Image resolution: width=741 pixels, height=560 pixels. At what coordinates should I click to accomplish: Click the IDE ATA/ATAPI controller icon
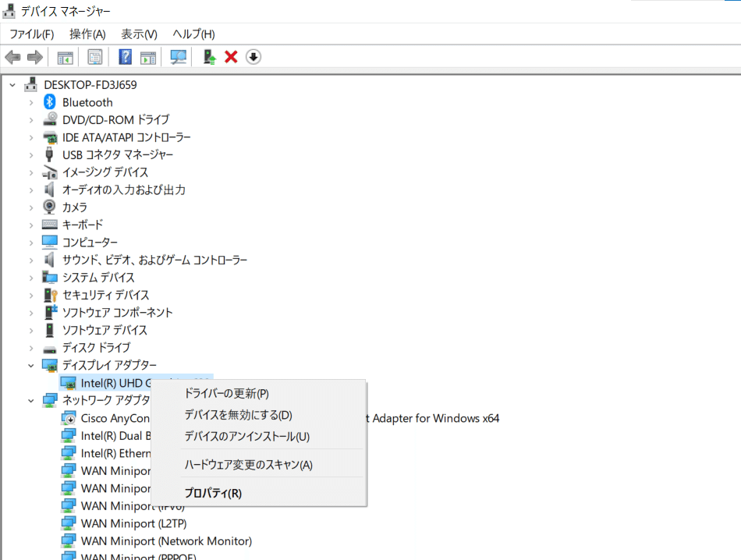(50, 137)
